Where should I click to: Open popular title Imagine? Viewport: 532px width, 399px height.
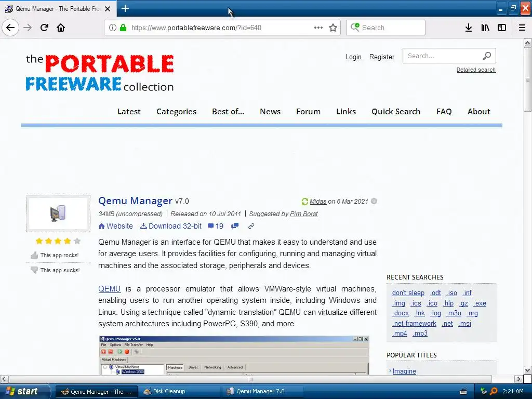(x=404, y=371)
